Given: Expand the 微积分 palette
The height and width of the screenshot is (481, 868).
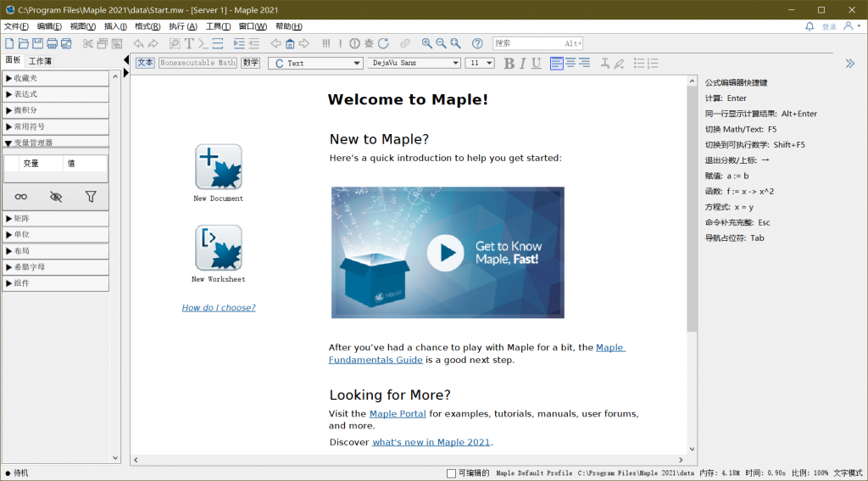Looking at the screenshot, I should (x=55, y=110).
